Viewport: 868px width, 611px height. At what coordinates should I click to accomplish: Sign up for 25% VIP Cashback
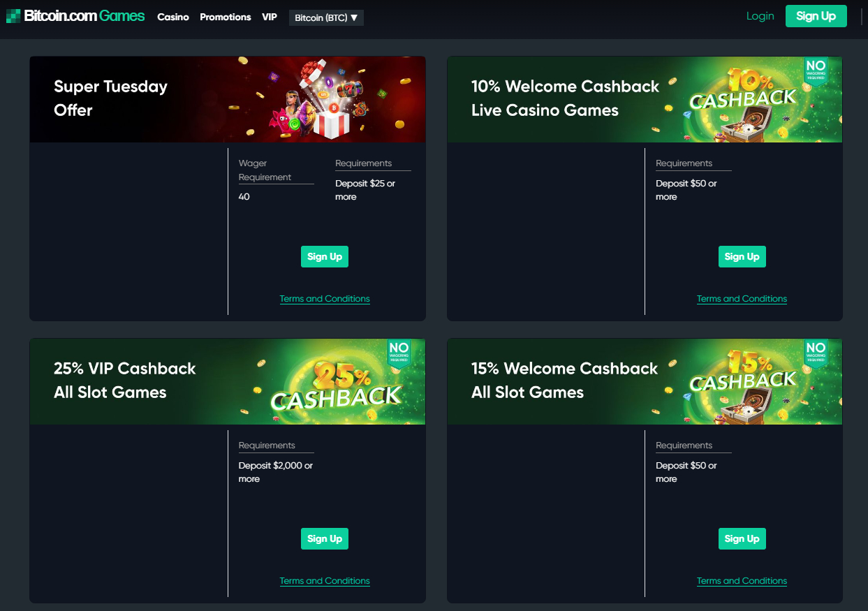pos(325,538)
